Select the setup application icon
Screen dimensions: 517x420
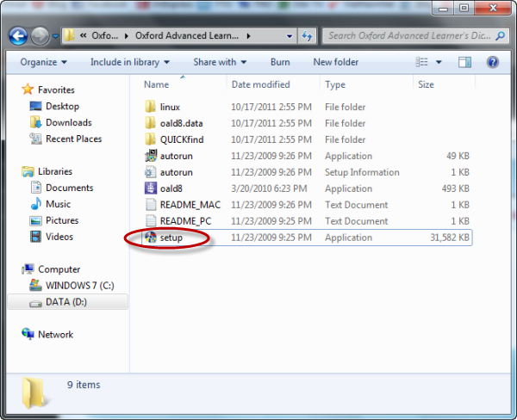click(151, 238)
